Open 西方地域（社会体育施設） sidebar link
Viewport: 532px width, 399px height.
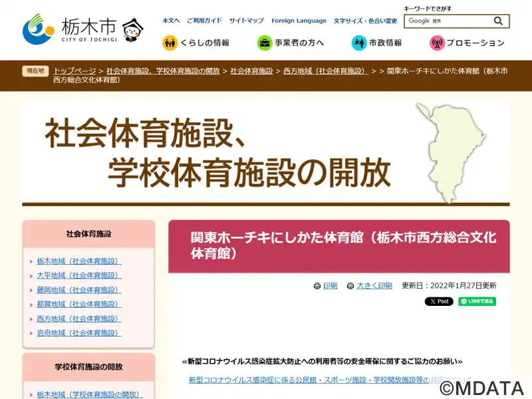pos(79,319)
